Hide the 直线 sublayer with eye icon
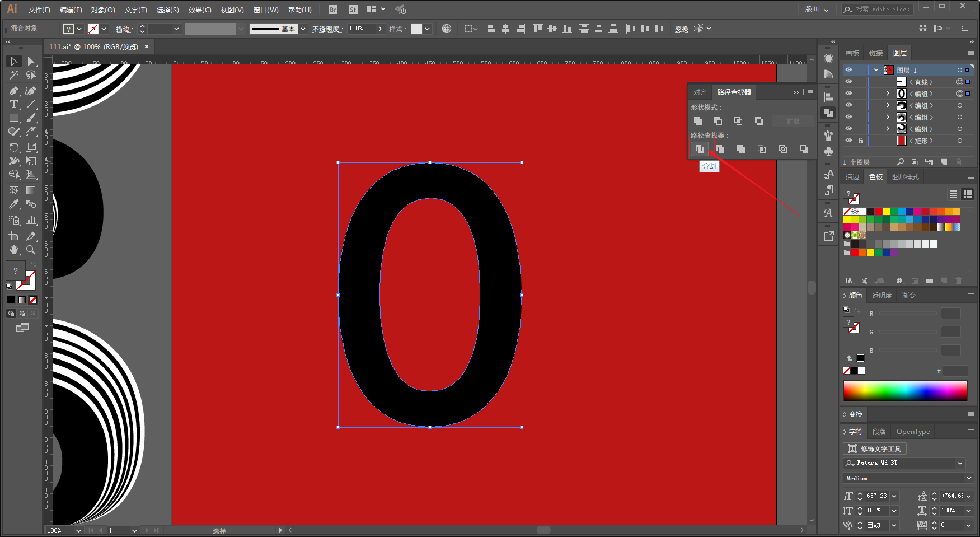 click(848, 82)
